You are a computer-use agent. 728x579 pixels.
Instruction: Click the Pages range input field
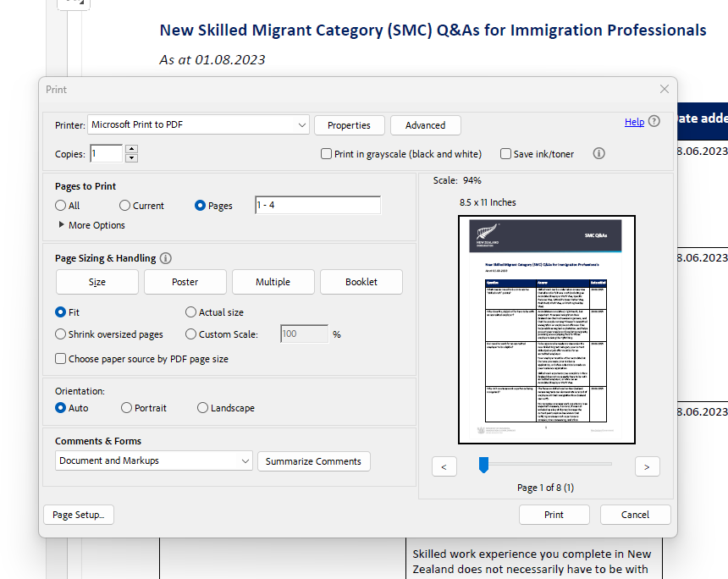(317, 206)
